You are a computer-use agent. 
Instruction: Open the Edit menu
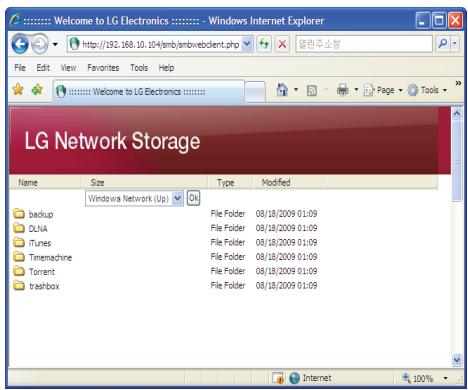(43, 68)
